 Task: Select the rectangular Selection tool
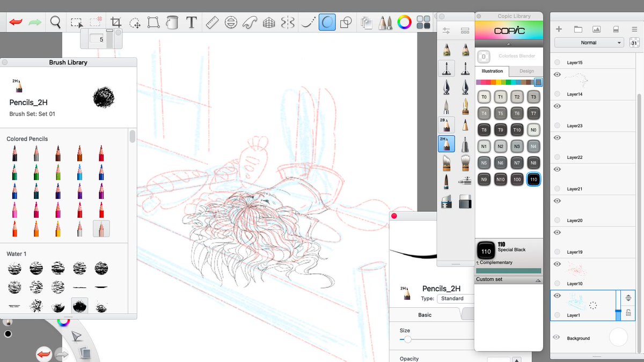coord(76,22)
